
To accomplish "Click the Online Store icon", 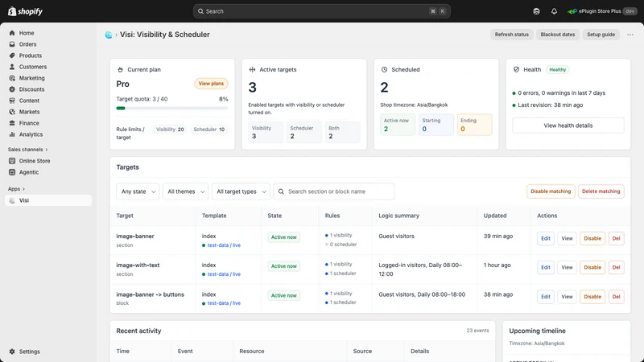I will [12, 161].
